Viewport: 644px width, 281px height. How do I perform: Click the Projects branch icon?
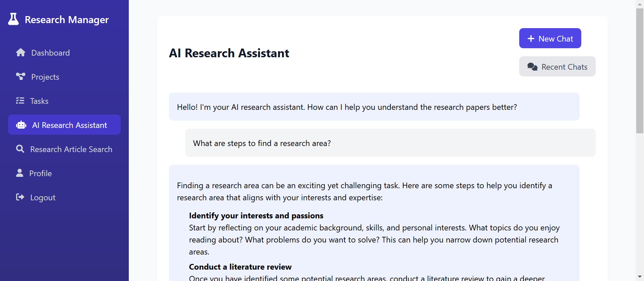coord(20,76)
